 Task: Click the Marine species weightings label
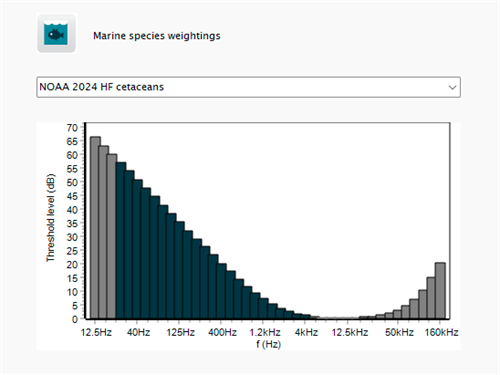pyautogui.click(x=157, y=36)
